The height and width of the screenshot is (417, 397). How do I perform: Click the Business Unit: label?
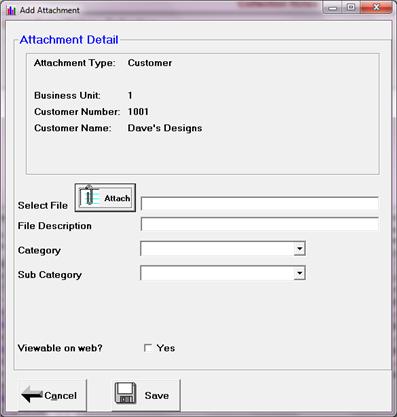point(67,95)
